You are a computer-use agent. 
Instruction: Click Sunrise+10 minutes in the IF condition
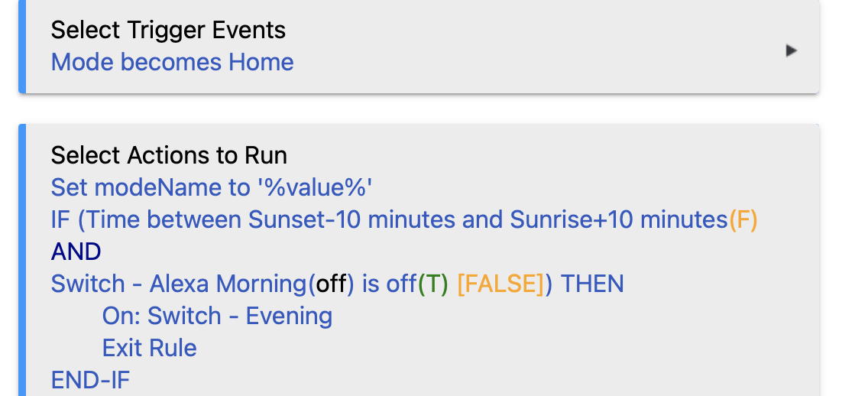618,220
